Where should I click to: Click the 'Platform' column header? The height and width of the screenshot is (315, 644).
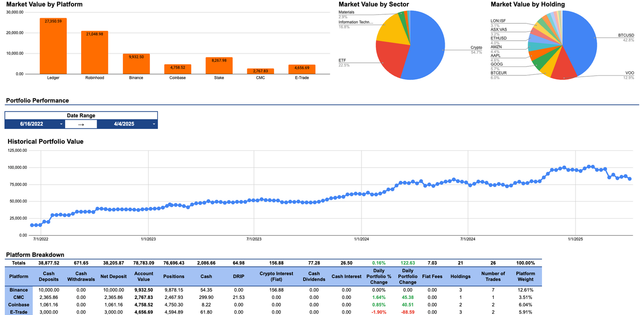(x=19, y=277)
